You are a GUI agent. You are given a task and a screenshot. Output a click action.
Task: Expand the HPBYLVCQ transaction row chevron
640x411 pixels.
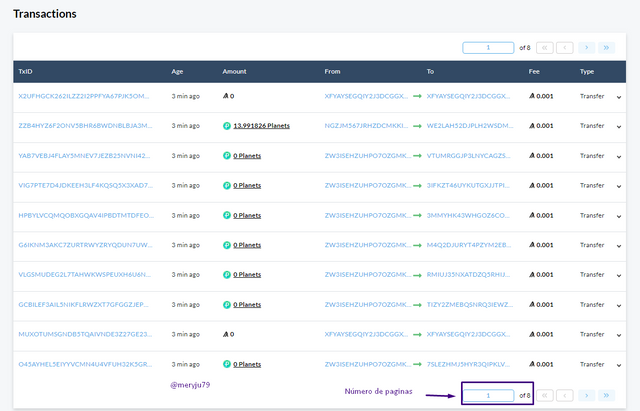coord(618,215)
